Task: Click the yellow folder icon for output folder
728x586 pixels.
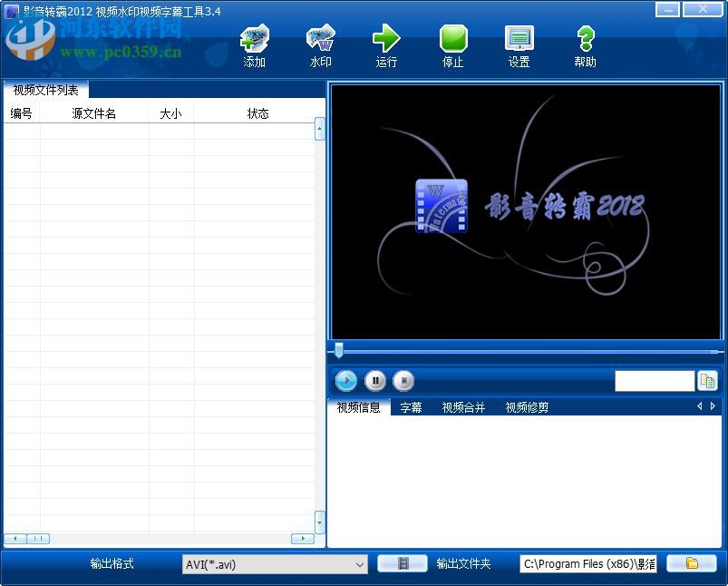Action: [692, 563]
